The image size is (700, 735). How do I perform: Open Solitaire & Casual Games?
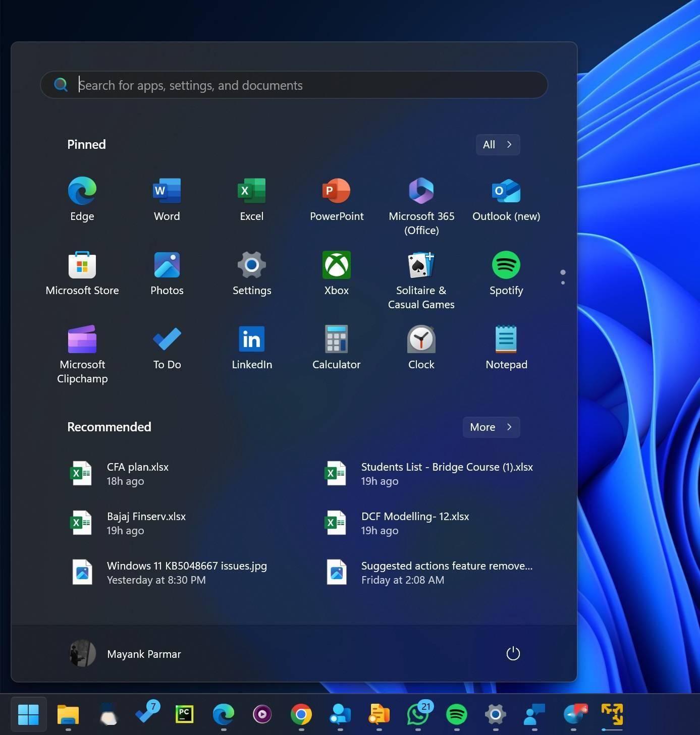(x=421, y=280)
